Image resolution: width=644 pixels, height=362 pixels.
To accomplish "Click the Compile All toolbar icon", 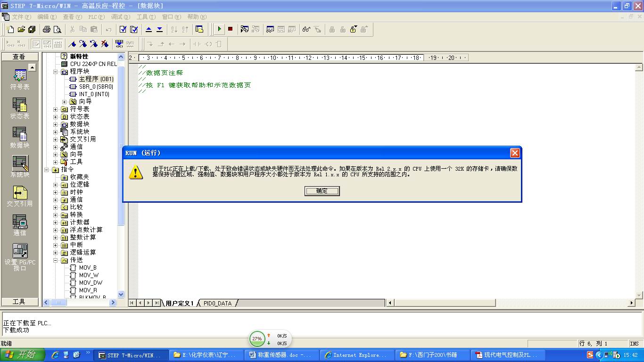I will click(x=134, y=29).
